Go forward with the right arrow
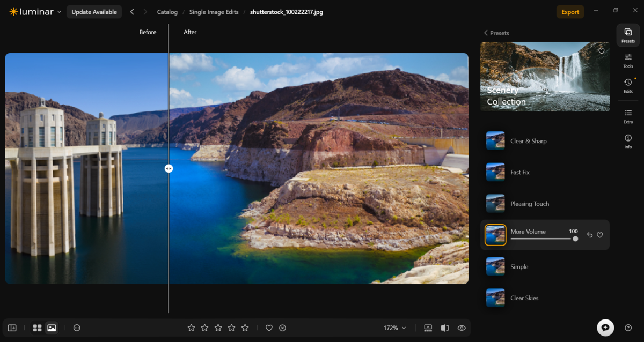 point(145,12)
